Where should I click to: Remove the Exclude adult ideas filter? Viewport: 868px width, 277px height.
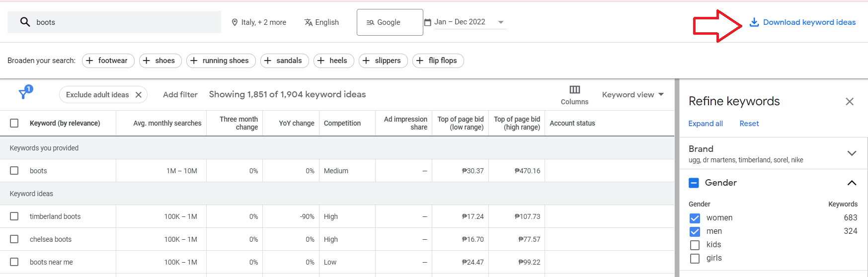(x=139, y=95)
